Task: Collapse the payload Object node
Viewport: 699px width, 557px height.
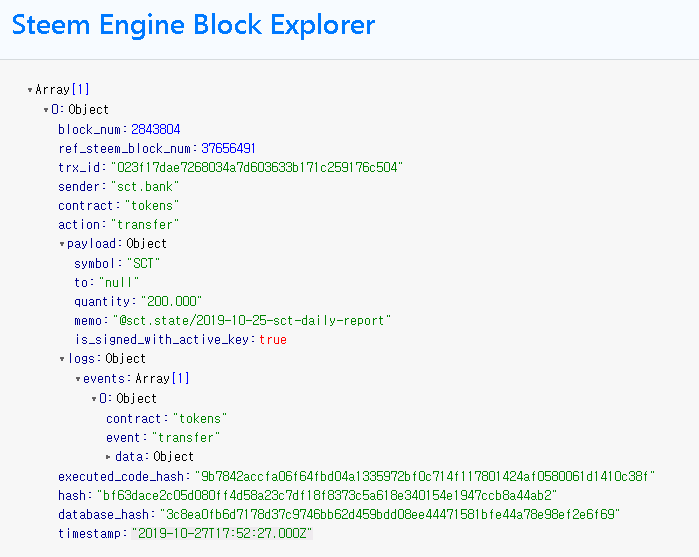Action: [62, 244]
